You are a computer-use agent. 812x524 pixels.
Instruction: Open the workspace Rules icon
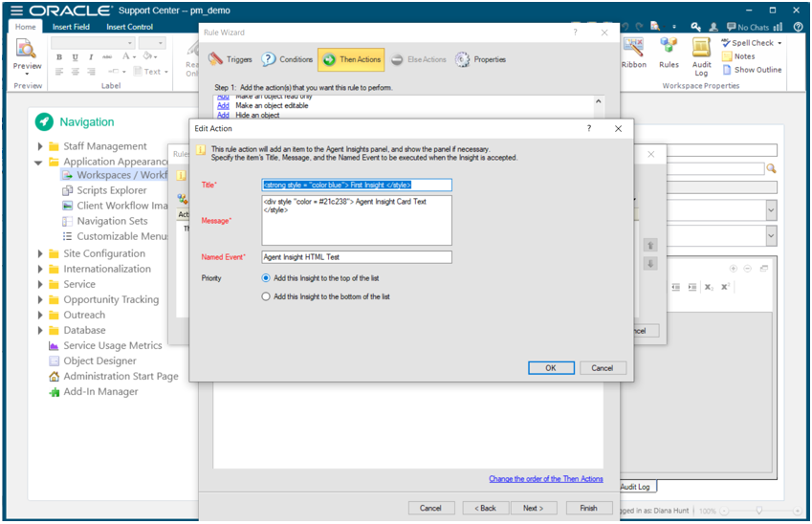click(669, 47)
